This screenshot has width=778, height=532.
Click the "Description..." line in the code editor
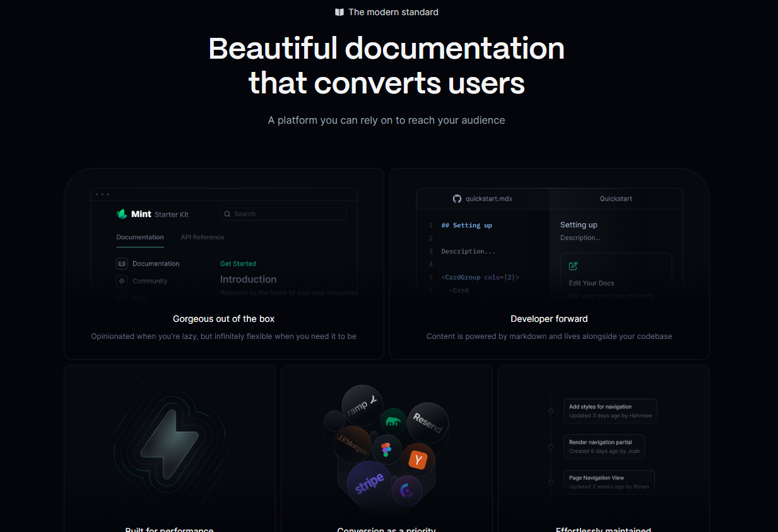pyautogui.click(x=468, y=251)
